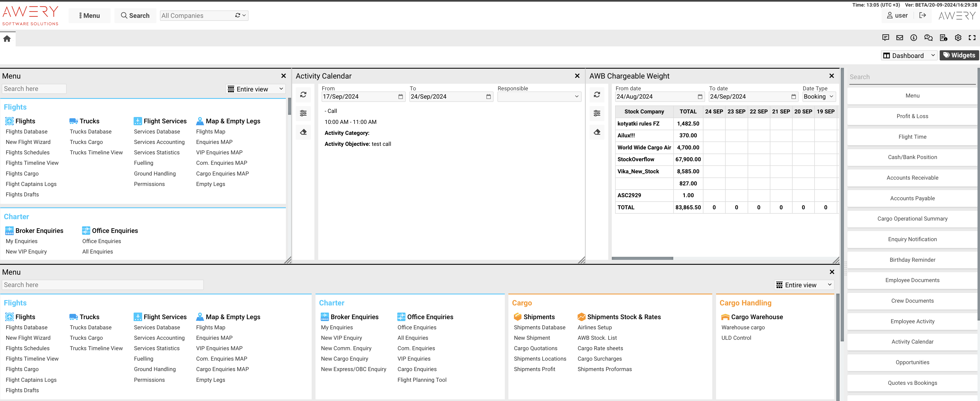Open New Flight Wizard link in top menu
The image size is (980, 401).
point(28,142)
